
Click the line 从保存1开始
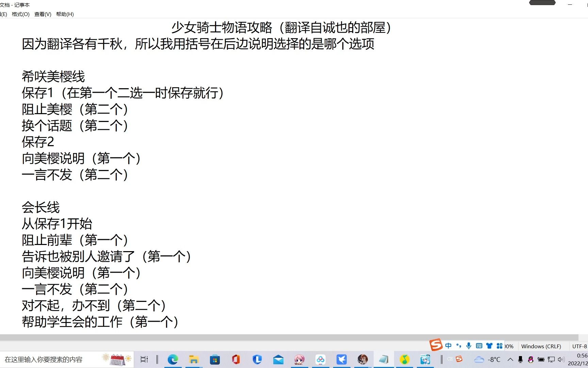click(57, 224)
